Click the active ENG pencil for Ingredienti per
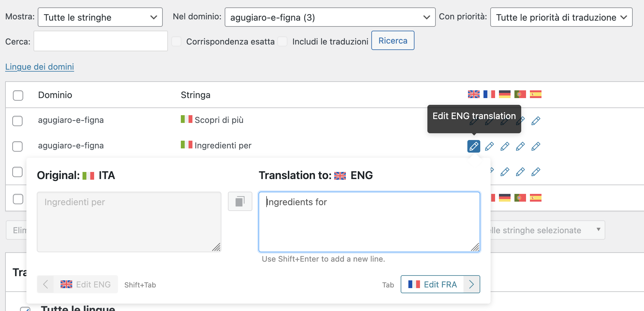 tap(473, 146)
